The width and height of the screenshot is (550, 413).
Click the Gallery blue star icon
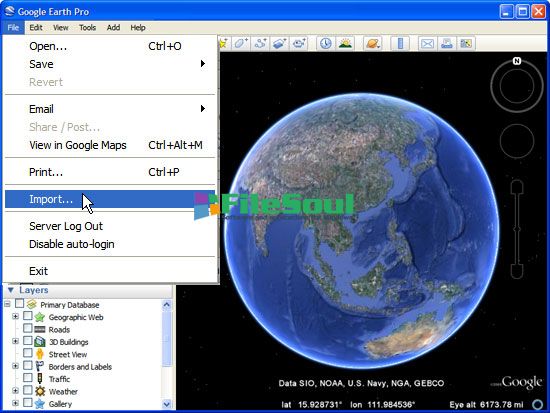[x=40, y=404]
